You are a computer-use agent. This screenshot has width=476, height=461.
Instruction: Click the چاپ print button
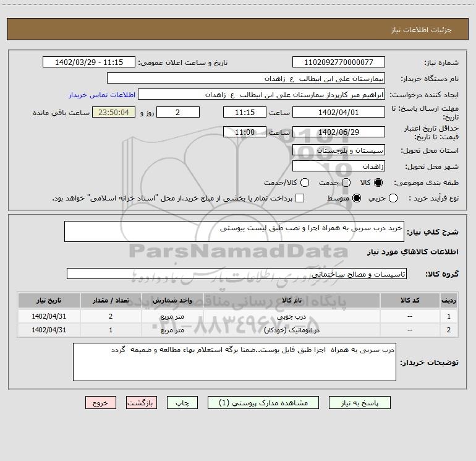(x=182, y=403)
